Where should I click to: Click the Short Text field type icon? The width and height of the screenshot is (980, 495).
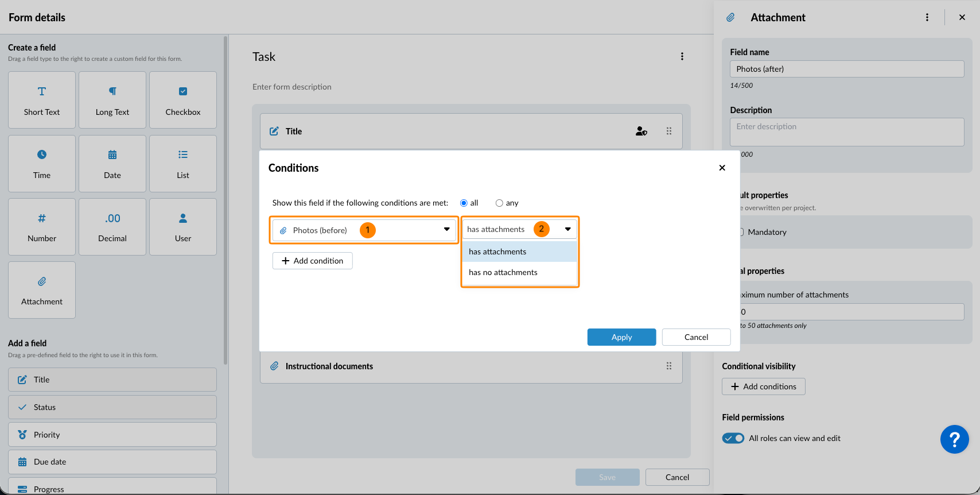[42, 92]
